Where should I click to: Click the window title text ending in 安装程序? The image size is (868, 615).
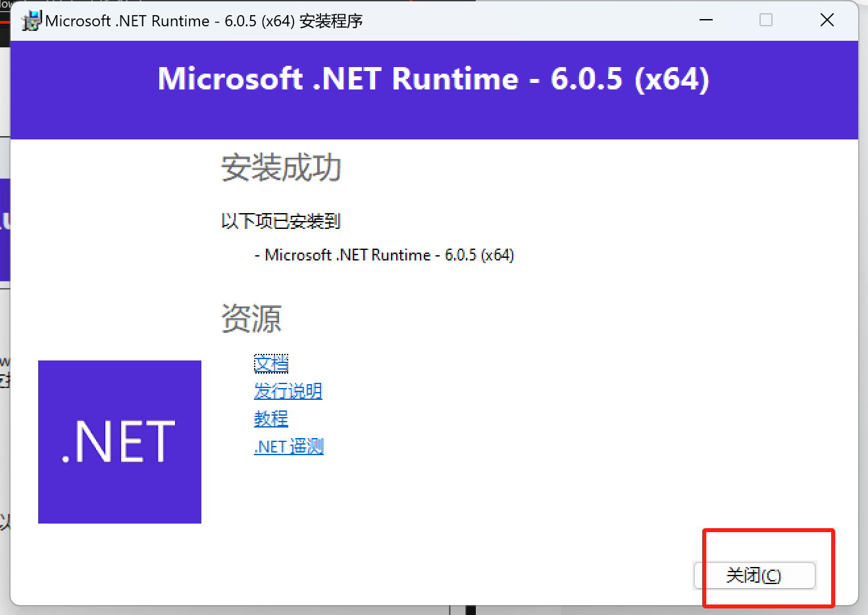(x=204, y=21)
